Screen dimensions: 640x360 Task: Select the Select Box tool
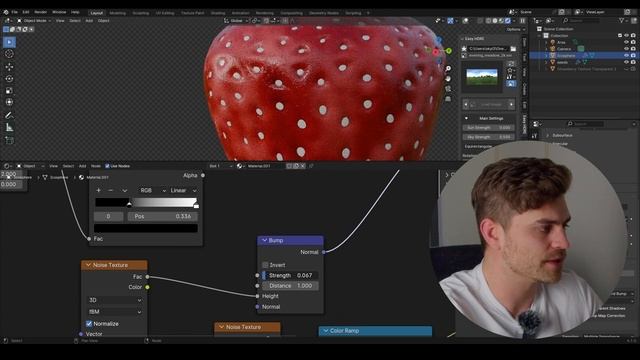[9, 42]
